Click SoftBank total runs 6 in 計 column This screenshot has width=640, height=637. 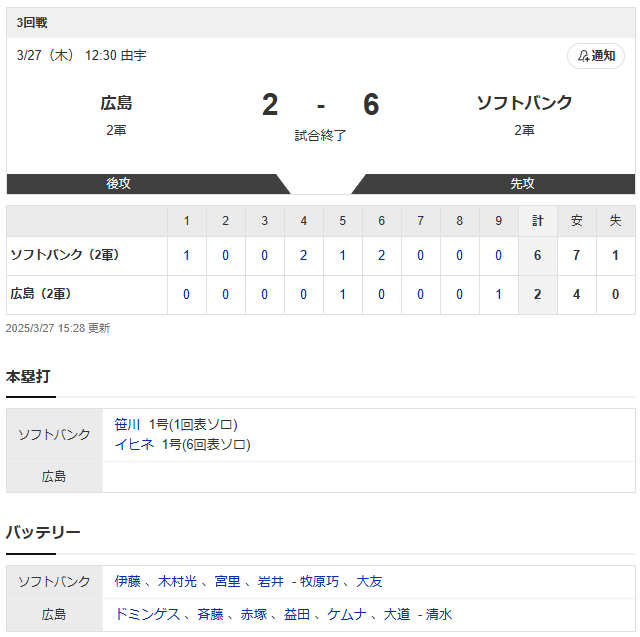[538, 255]
